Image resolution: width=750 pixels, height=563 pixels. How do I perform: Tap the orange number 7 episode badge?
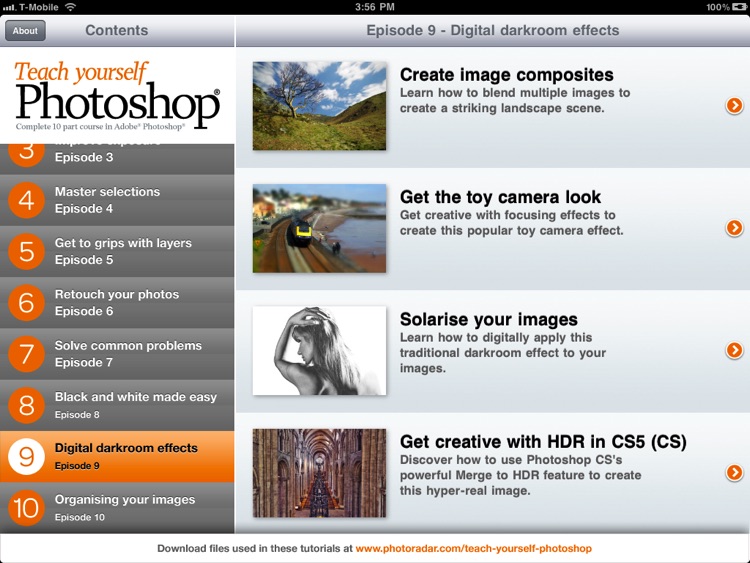click(26, 353)
